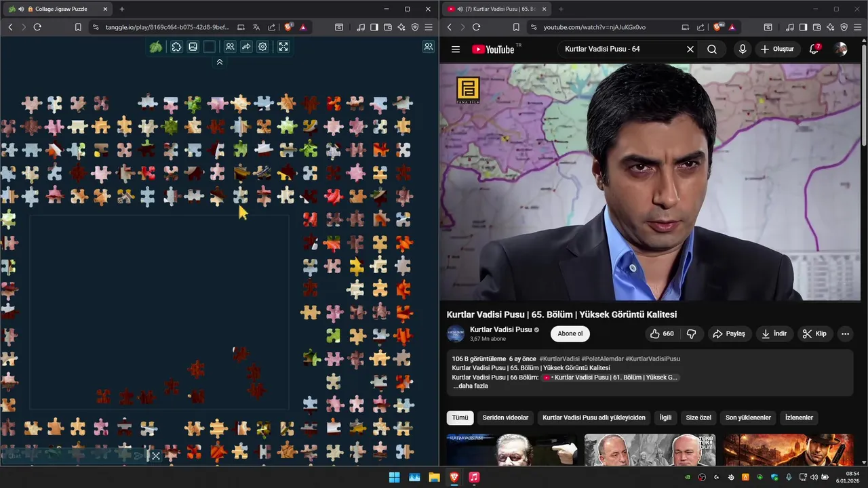The image size is (868, 488).
Task: Select the Size özel chip
Action: (698, 418)
